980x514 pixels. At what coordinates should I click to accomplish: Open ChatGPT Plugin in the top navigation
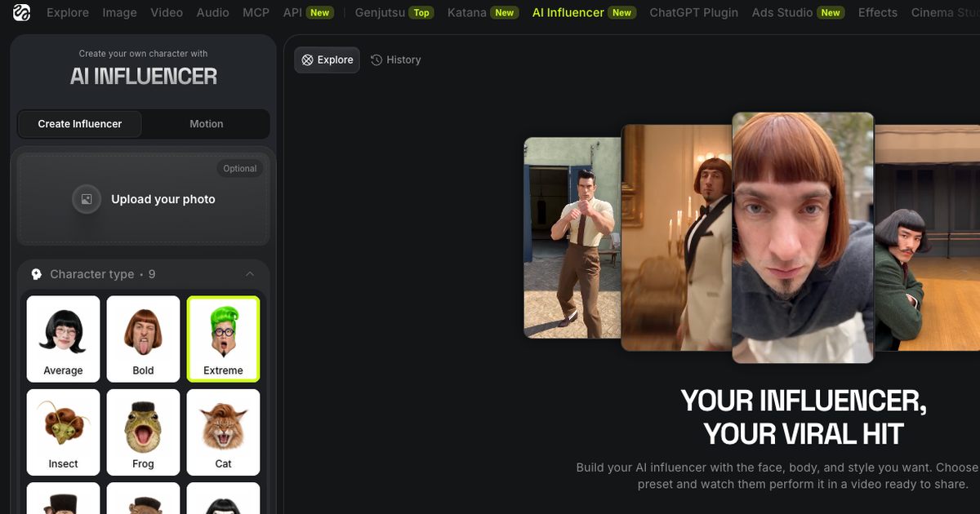click(694, 13)
